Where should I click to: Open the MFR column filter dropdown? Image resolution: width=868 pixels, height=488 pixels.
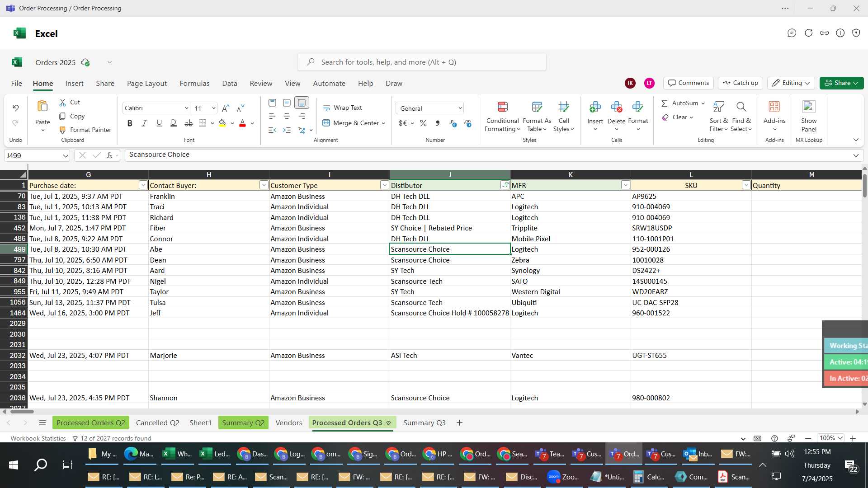click(x=625, y=185)
